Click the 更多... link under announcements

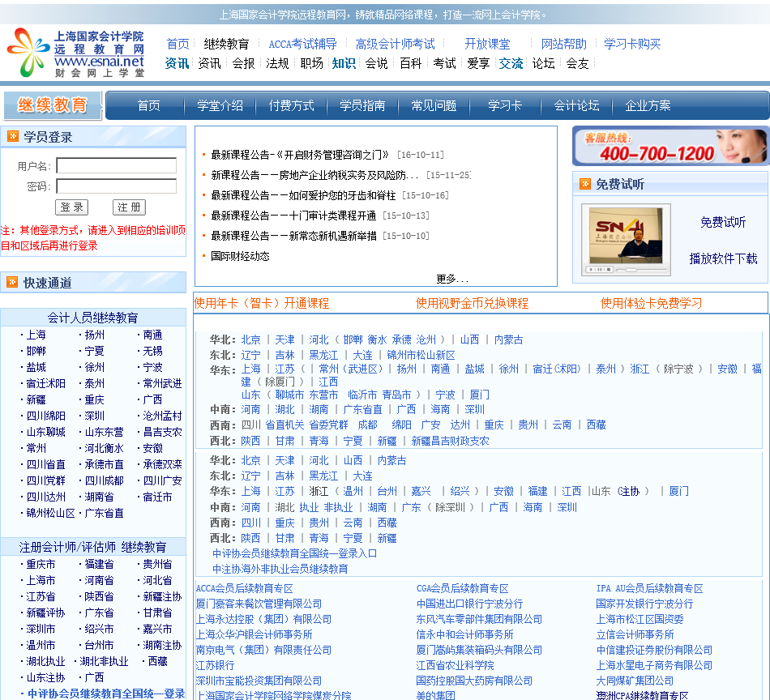click(452, 279)
